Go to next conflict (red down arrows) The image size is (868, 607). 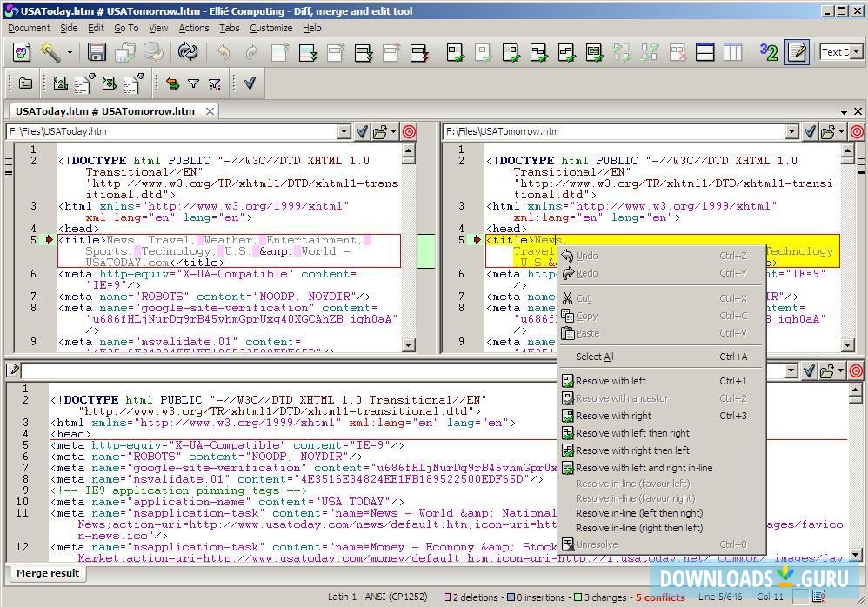pyautogui.click(x=419, y=52)
